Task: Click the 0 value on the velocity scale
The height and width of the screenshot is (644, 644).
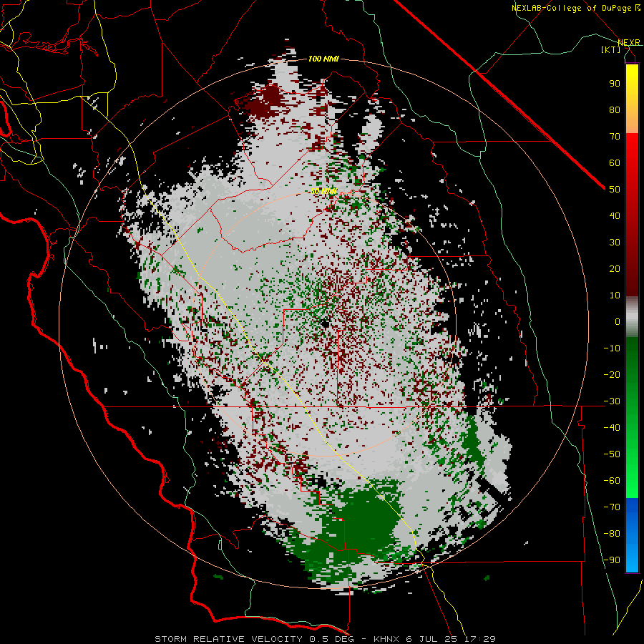Action: 618,322
